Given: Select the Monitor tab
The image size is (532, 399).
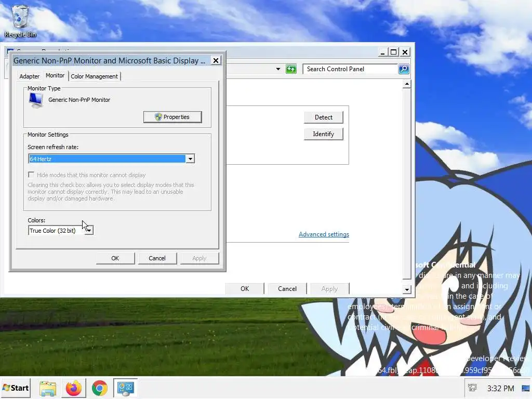Looking at the screenshot, I should coord(55,75).
